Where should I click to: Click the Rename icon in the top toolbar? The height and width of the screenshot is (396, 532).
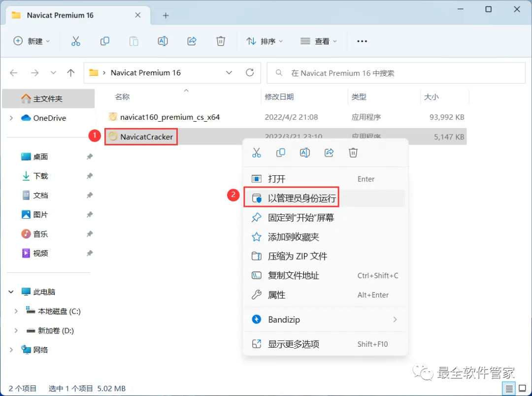[163, 41]
